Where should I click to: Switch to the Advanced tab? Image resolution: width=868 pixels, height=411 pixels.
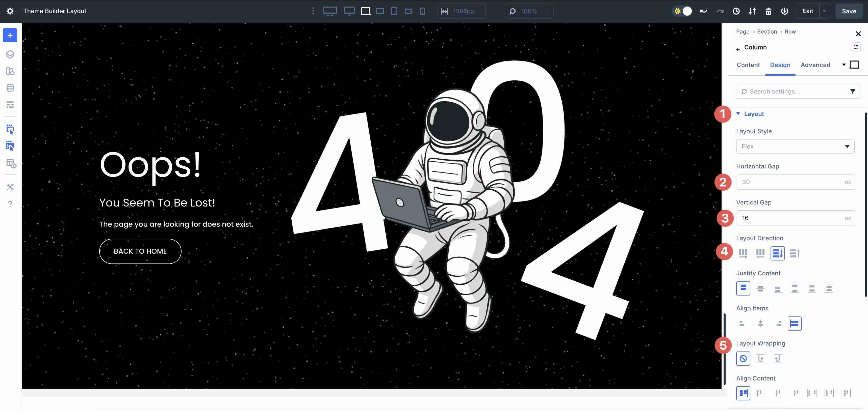(x=815, y=65)
